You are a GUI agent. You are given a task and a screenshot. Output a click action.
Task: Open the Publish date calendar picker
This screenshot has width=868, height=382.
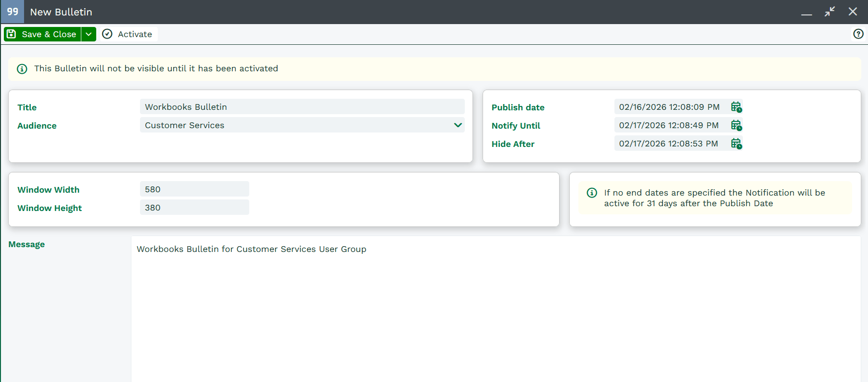click(736, 107)
